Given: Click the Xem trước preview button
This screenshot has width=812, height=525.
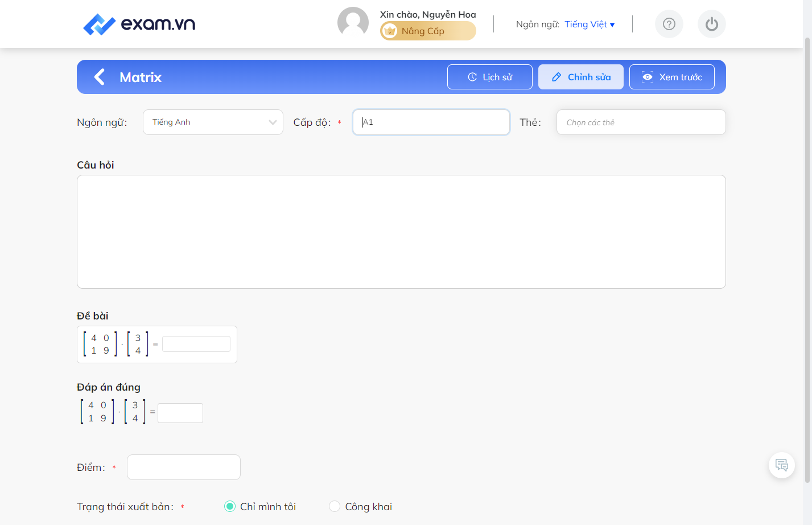Looking at the screenshot, I should point(672,77).
